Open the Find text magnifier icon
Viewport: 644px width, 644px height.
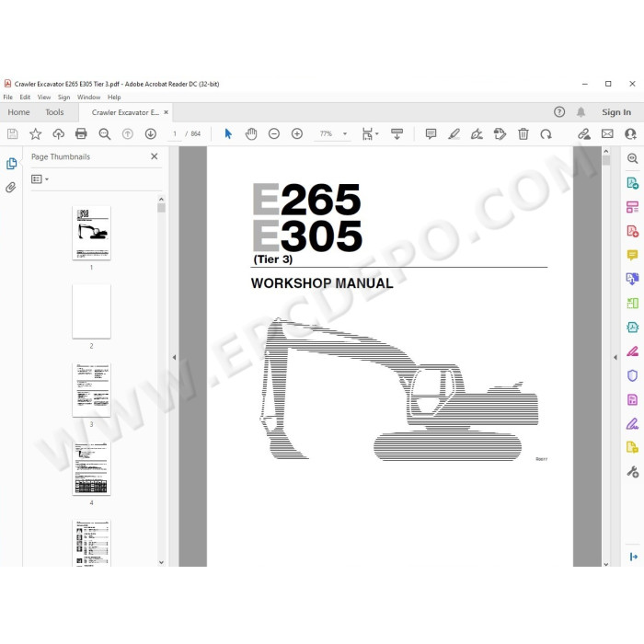(x=104, y=134)
